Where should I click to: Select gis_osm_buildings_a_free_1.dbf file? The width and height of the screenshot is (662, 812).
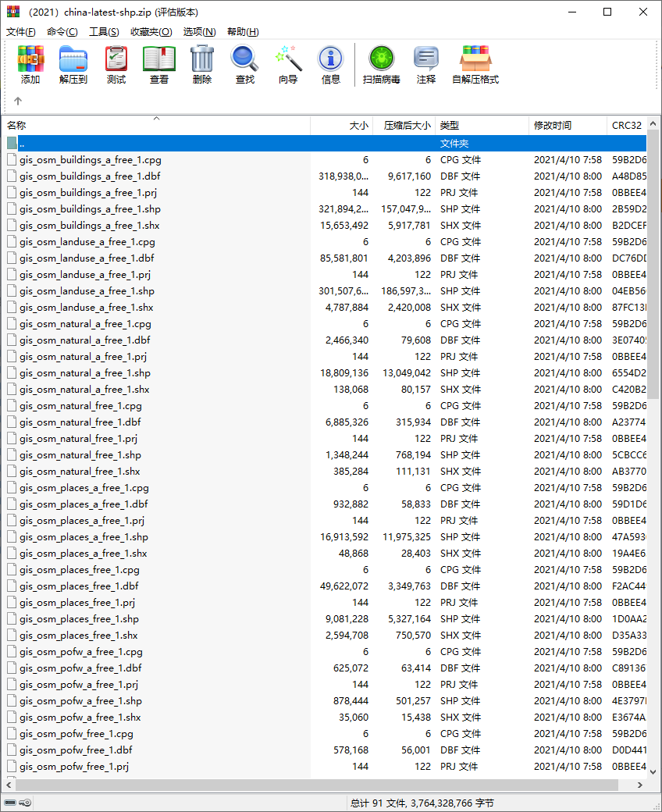[x=325, y=176]
